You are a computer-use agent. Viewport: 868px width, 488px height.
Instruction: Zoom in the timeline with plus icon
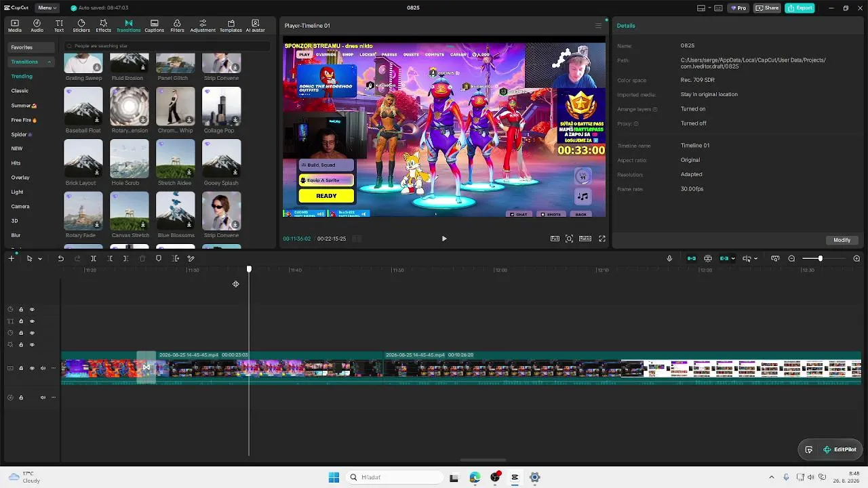[x=856, y=258]
